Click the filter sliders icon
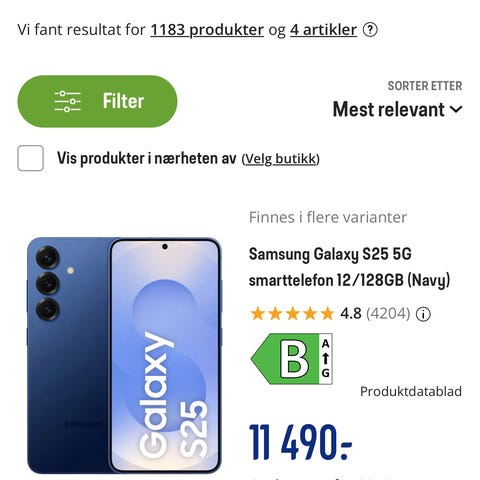This screenshot has width=480, height=480. point(67,101)
